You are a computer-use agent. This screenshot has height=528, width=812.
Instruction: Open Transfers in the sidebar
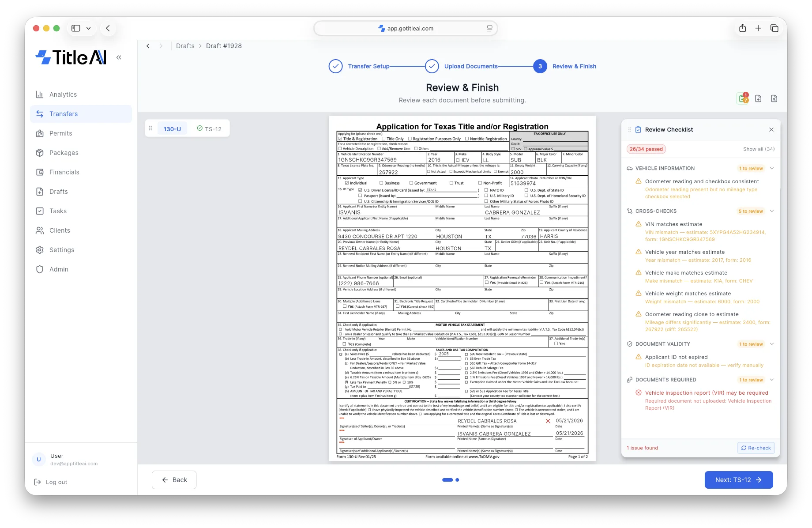point(81,114)
